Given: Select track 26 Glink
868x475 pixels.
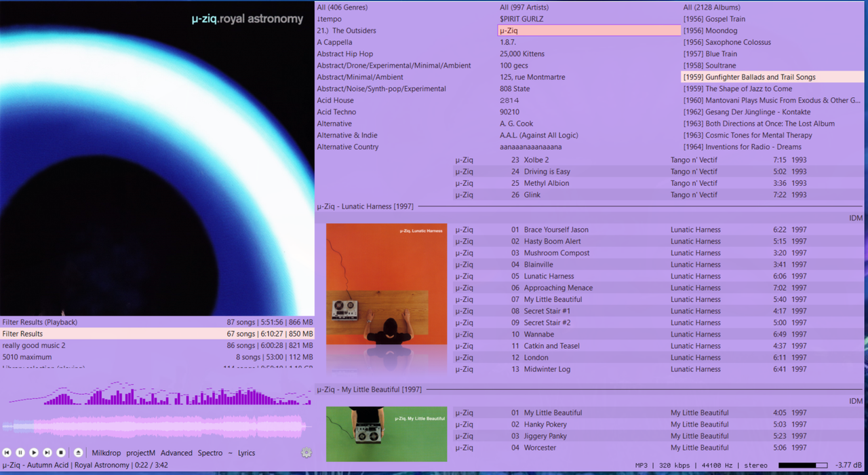Looking at the screenshot, I should coord(658,195).
